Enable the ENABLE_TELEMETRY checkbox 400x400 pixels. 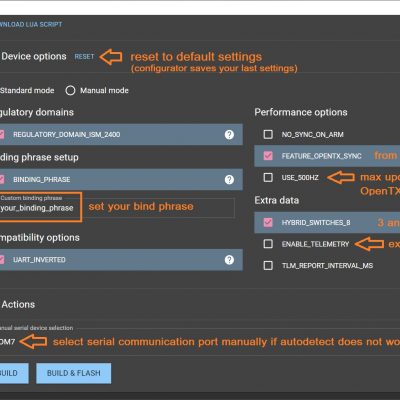[268, 244]
